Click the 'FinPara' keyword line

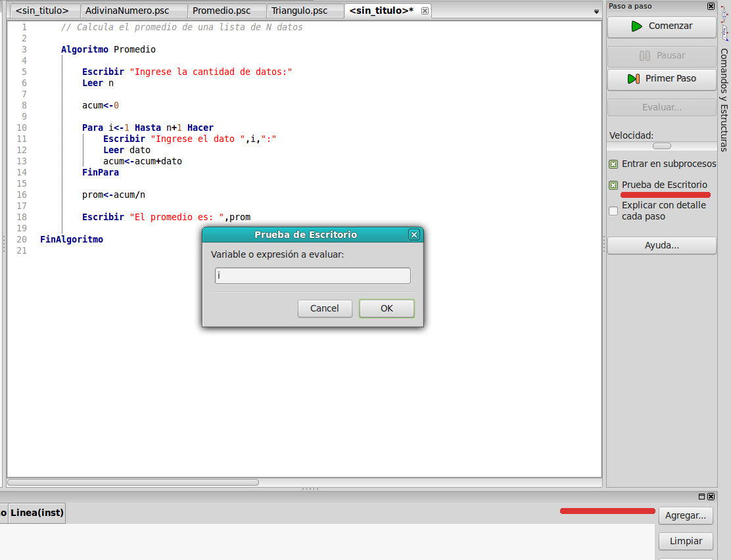coord(100,172)
